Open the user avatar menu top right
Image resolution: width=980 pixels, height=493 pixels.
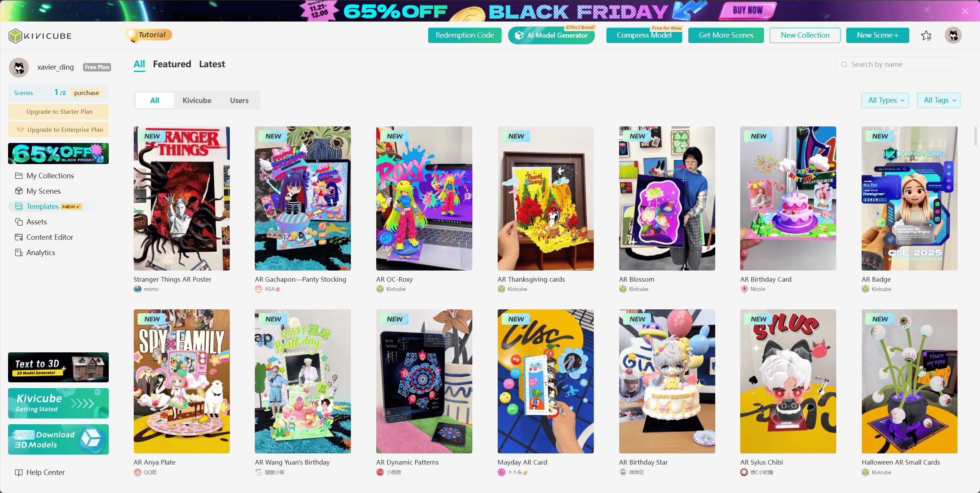click(x=953, y=35)
